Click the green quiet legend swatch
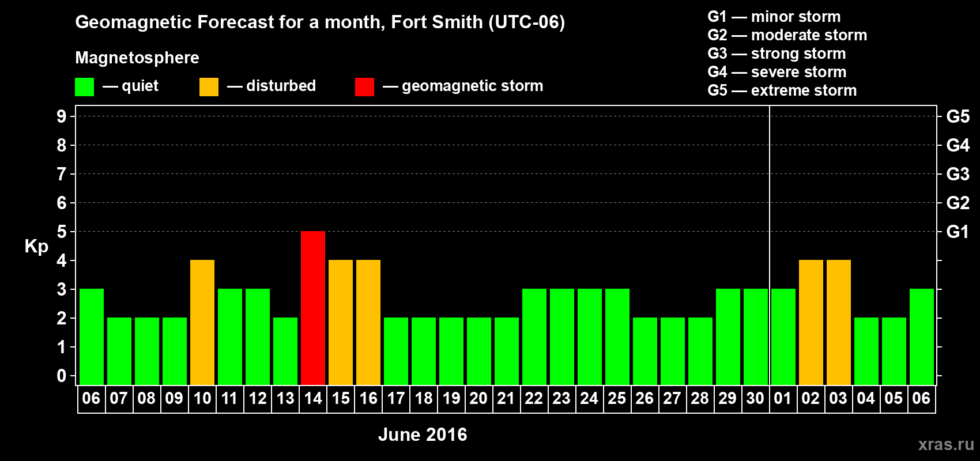980x461 pixels. 84,87
